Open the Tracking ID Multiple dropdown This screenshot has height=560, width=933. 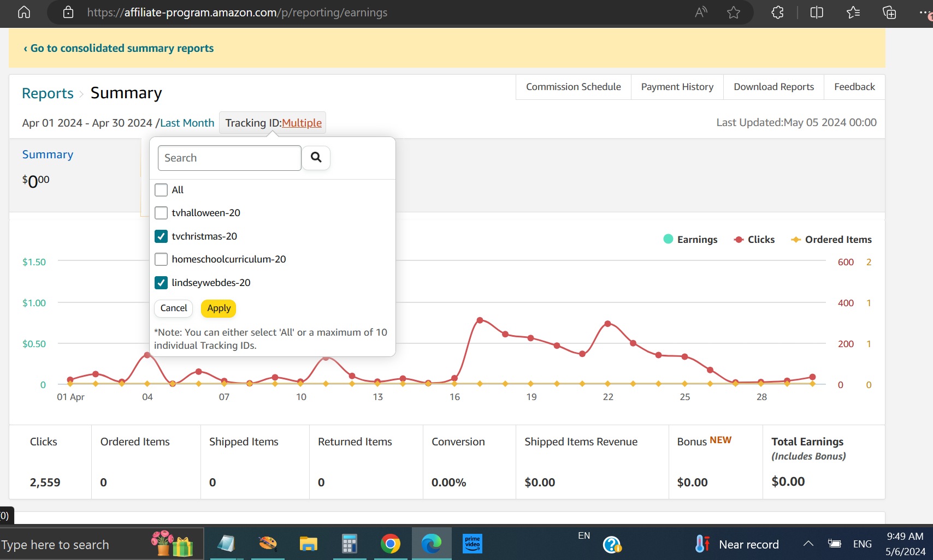click(x=273, y=123)
